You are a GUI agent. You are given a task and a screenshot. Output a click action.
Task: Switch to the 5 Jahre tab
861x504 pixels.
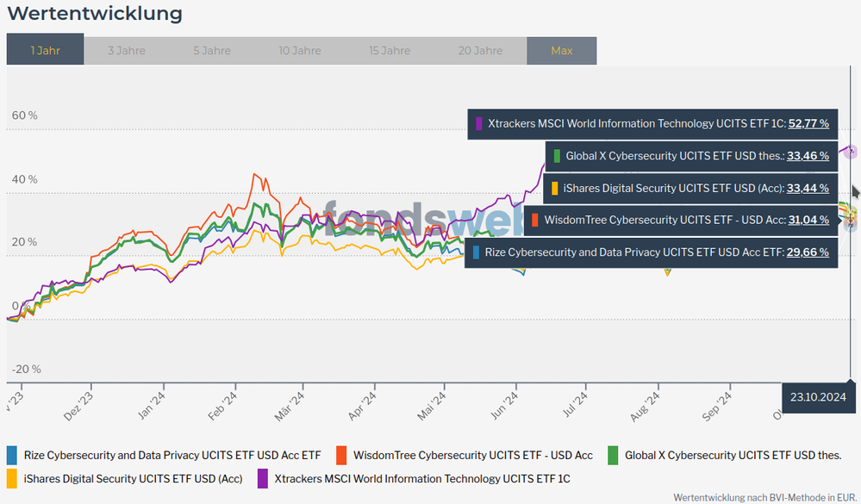pyautogui.click(x=211, y=50)
